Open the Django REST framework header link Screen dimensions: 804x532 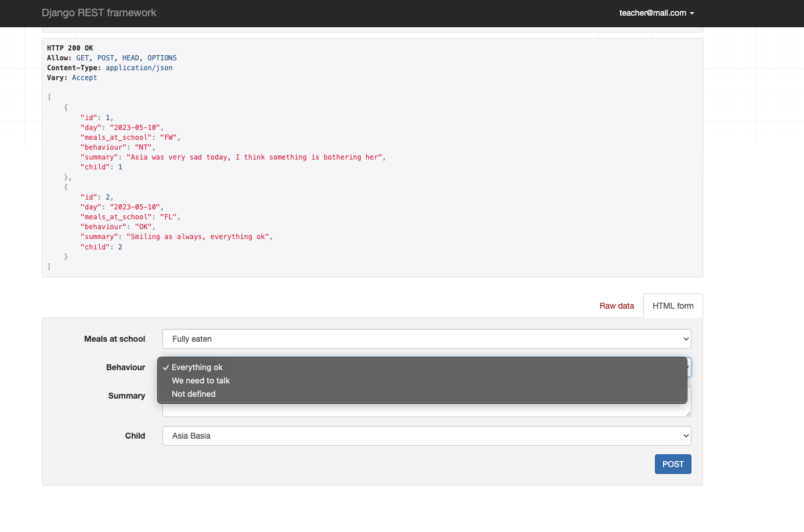(x=99, y=13)
